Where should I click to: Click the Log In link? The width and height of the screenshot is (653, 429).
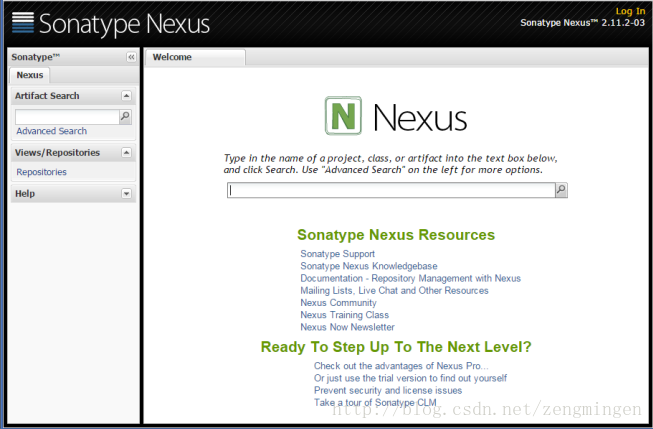(630, 11)
